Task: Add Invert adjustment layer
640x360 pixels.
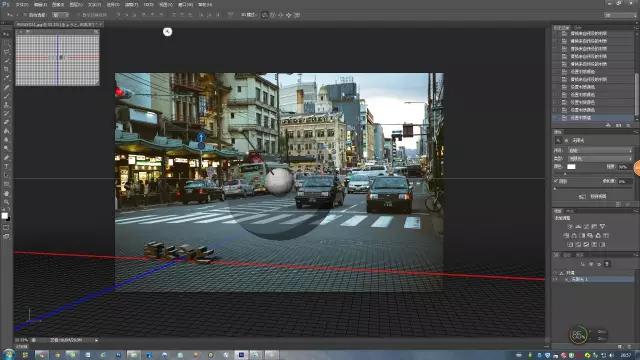Action: click(x=570, y=244)
